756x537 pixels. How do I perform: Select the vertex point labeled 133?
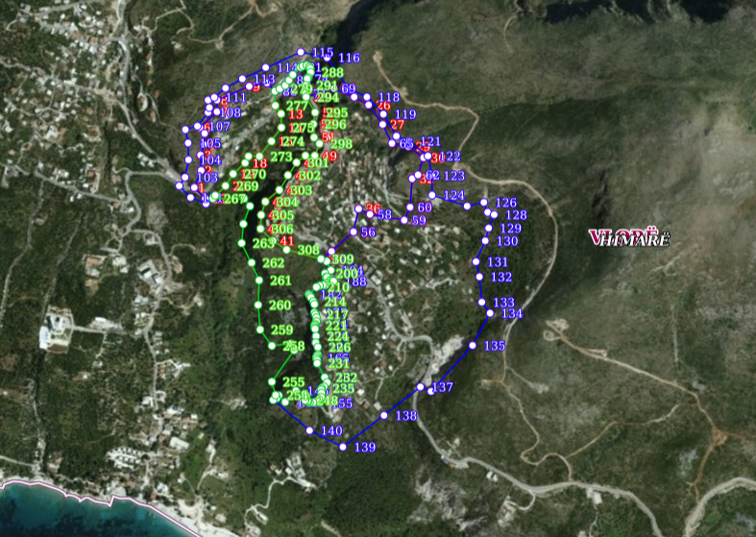coord(481,303)
